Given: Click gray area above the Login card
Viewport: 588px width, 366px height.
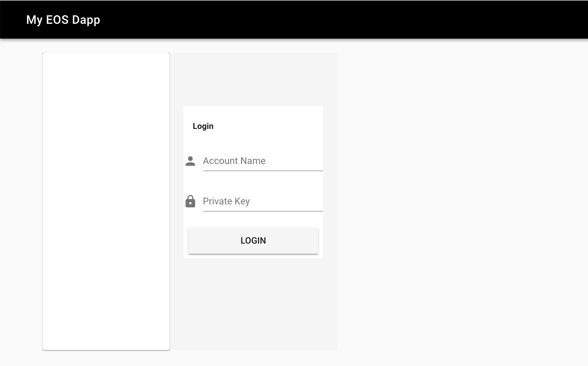Looking at the screenshot, I should 253,79.
